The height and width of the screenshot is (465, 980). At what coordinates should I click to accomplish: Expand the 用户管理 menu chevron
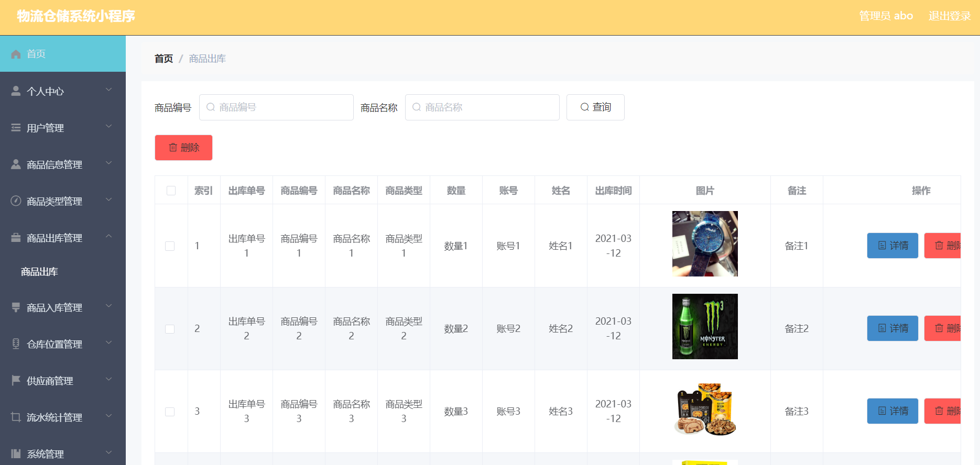(x=109, y=127)
